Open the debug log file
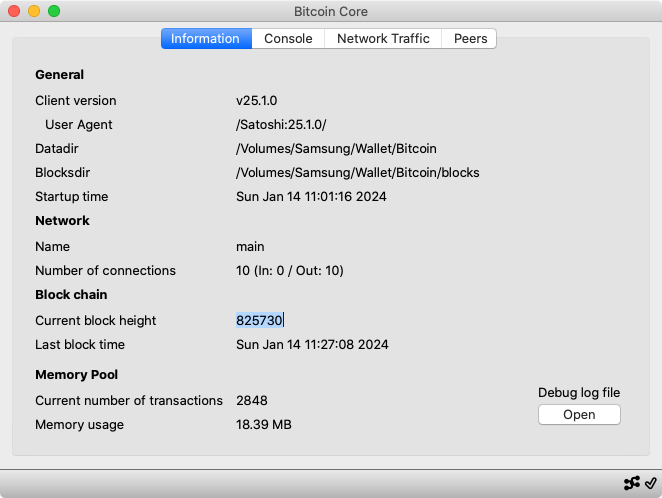Image resolution: width=662 pixels, height=498 pixels. 579,414
